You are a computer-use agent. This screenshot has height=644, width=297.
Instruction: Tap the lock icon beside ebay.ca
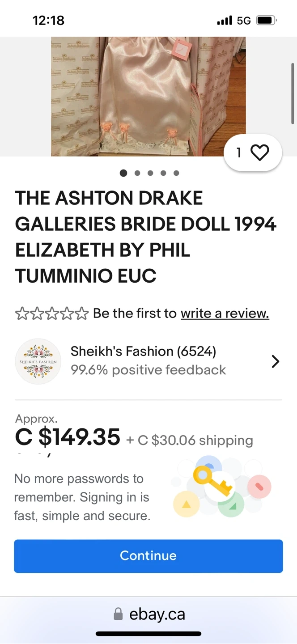click(118, 614)
